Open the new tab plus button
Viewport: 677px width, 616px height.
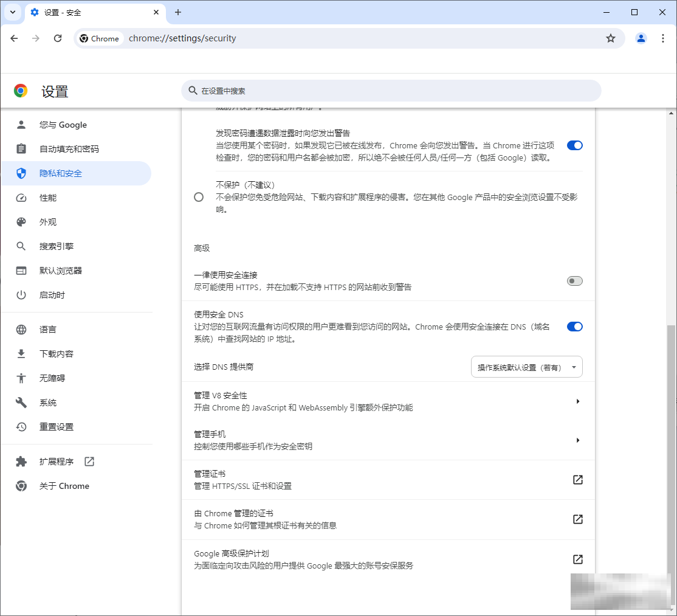click(x=178, y=12)
